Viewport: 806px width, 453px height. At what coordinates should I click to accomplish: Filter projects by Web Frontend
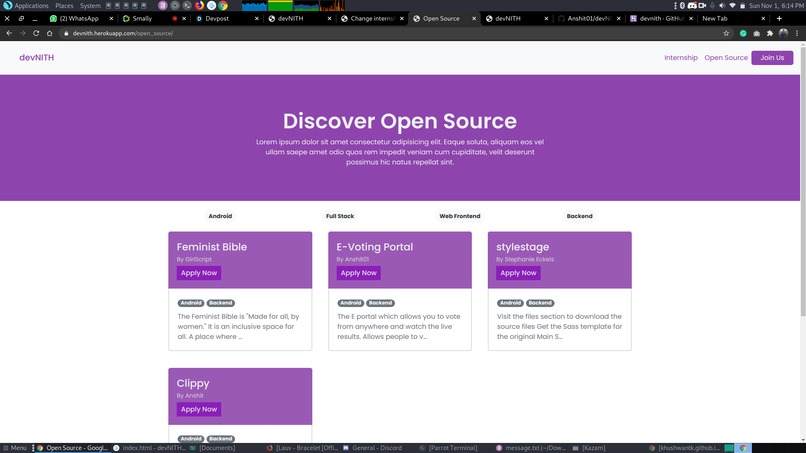point(460,216)
